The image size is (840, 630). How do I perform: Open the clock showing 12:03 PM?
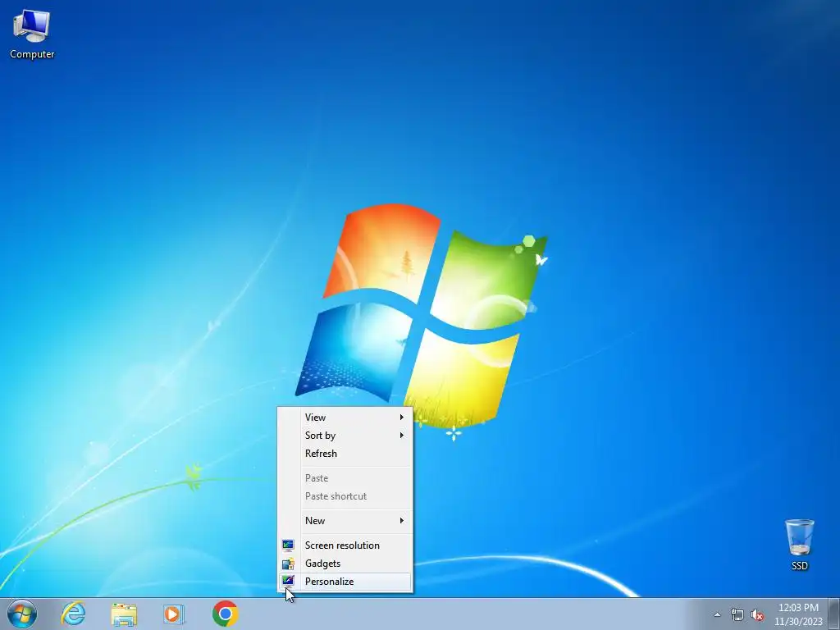pyautogui.click(x=798, y=614)
